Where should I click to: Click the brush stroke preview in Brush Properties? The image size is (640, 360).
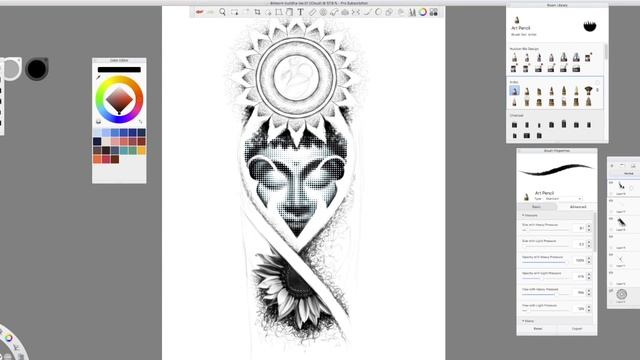[x=556, y=170]
